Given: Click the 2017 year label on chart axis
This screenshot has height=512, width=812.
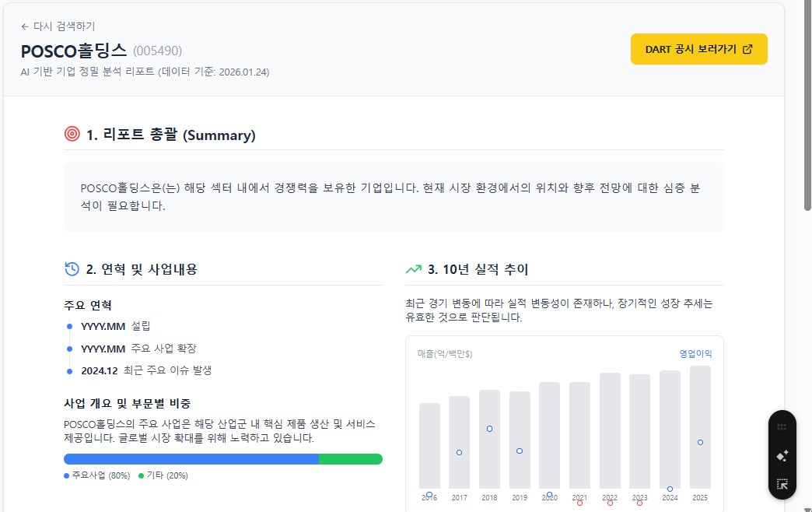Looking at the screenshot, I should pos(460,497).
